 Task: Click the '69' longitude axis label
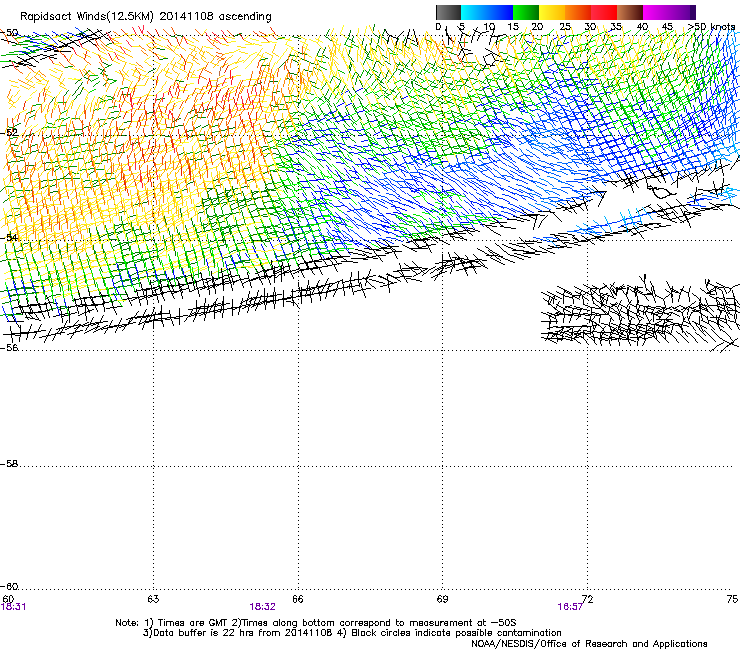coord(442,599)
